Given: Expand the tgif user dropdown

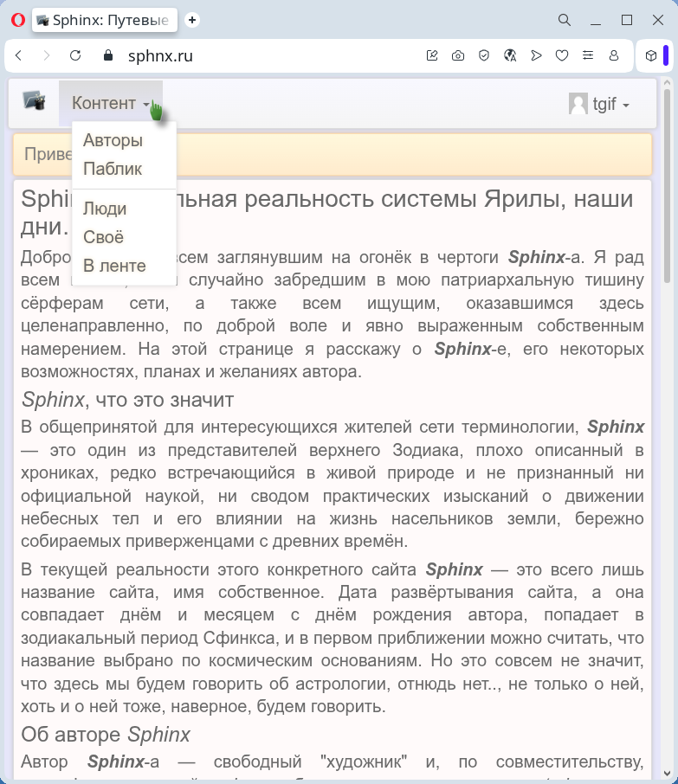Looking at the screenshot, I should click(x=599, y=105).
